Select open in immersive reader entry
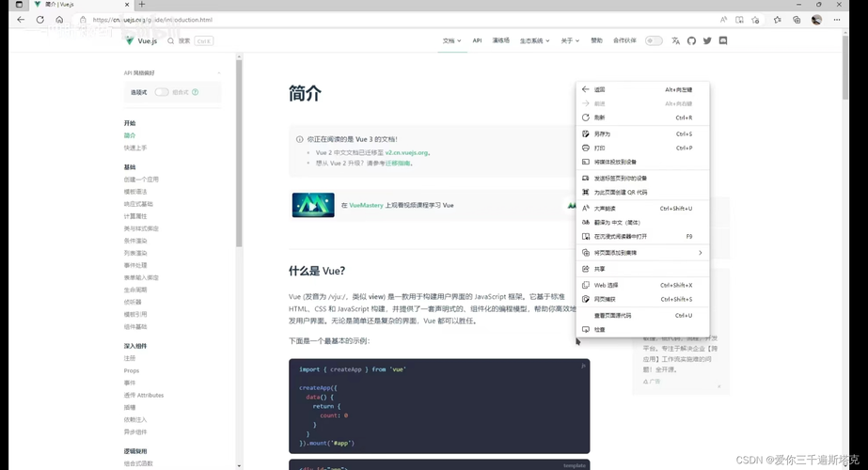The height and width of the screenshot is (470, 868). pyautogui.click(x=642, y=236)
